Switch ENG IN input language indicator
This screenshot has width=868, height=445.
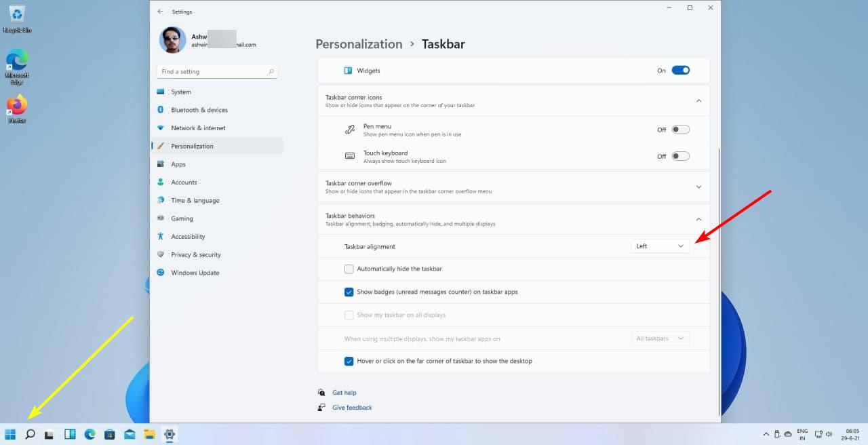[x=802, y=434]
